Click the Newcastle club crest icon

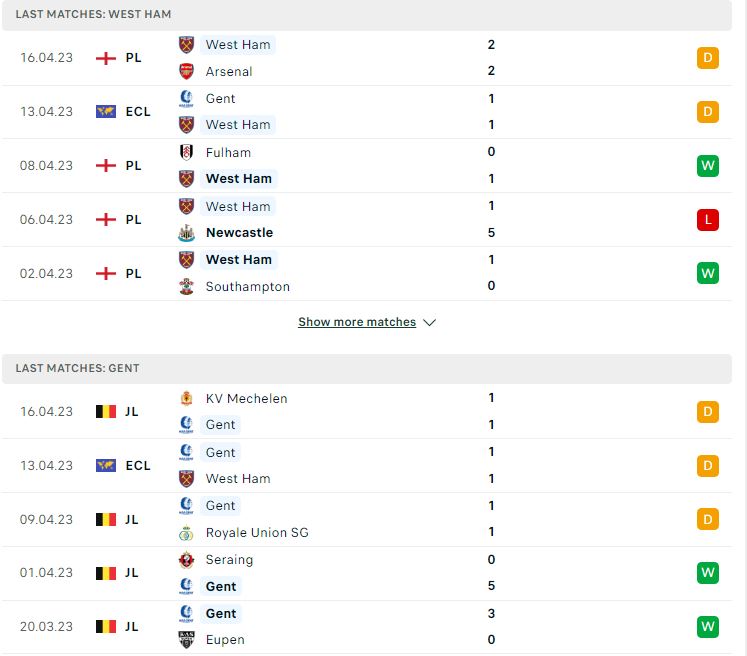coord(186,233)
